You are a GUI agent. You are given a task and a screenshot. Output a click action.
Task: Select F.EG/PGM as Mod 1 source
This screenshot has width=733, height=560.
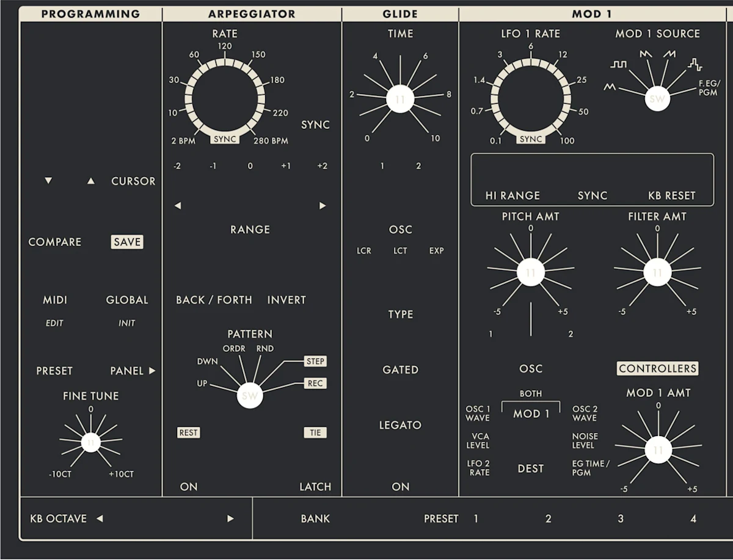click(709, 87)
